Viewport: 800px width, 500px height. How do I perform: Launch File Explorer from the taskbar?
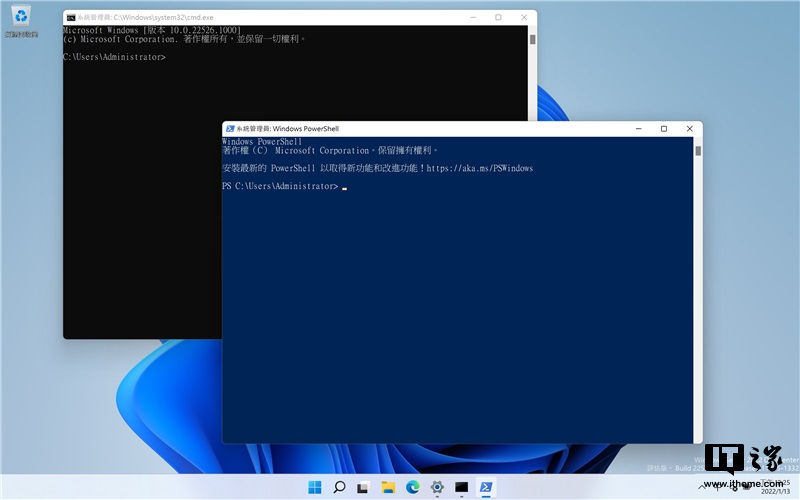388,487
